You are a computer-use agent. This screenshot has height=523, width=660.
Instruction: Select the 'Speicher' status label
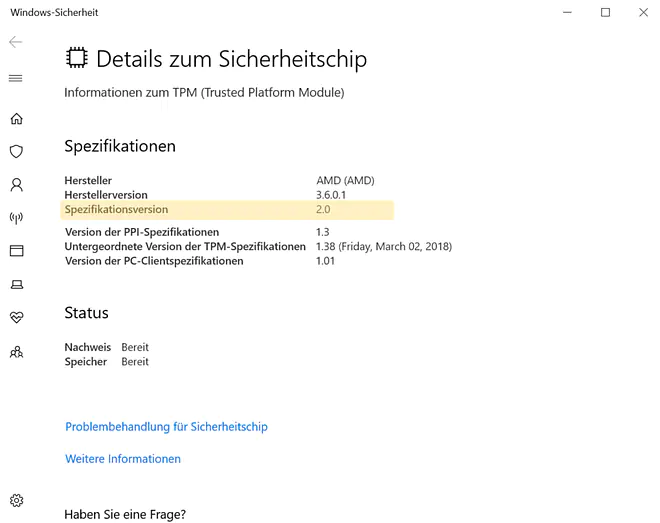[86, 361]
